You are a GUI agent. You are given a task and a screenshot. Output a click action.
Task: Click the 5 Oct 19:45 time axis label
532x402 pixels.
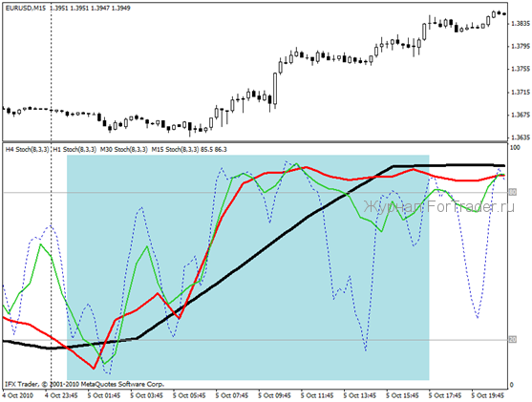[487, 395]
